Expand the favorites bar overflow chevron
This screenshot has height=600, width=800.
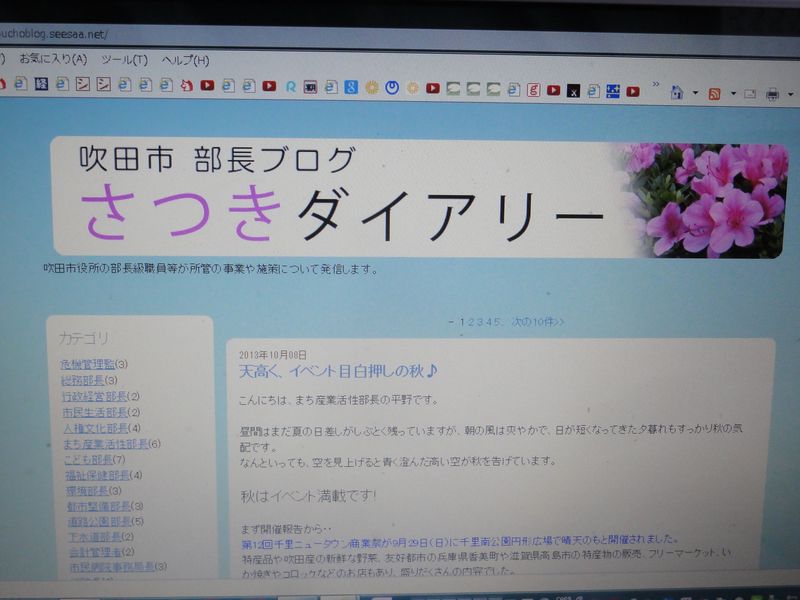[x=656, y=84]
